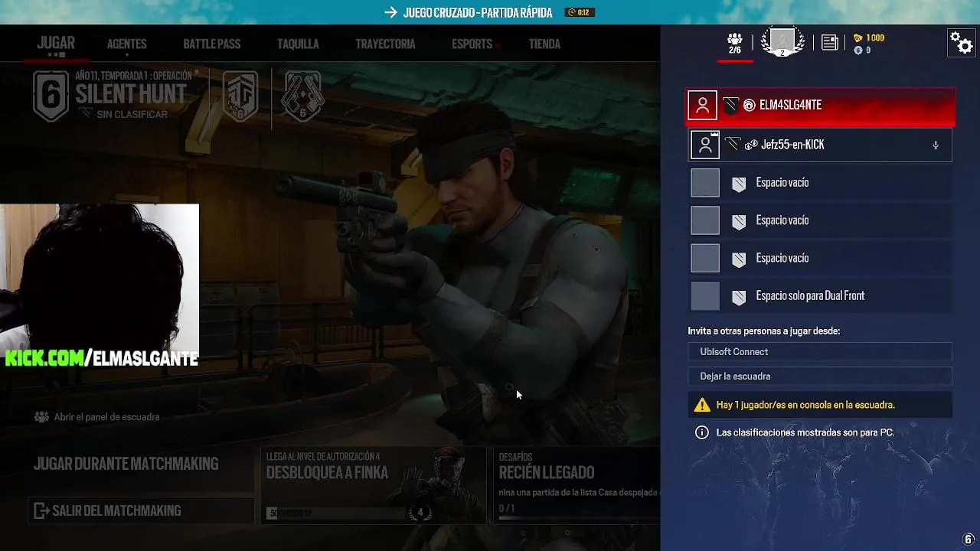
Task: Click the yellow 1000 credits currency
Action: [x=869, y=37]
